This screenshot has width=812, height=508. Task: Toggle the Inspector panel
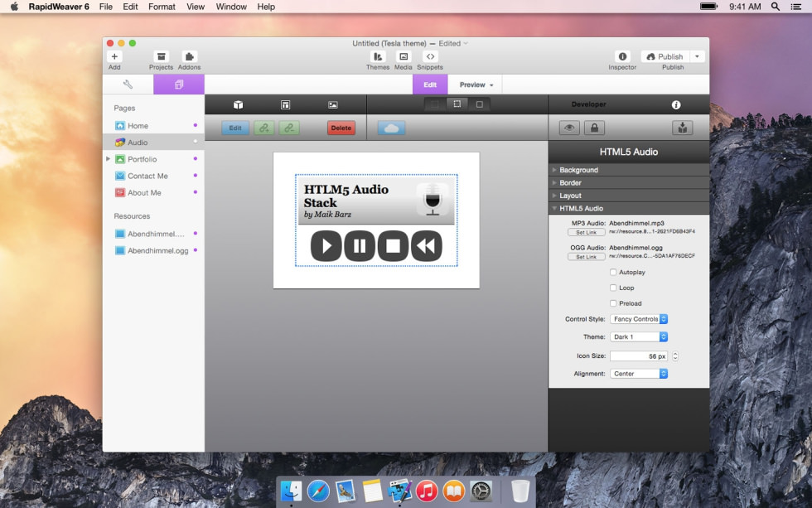[622, 57]
